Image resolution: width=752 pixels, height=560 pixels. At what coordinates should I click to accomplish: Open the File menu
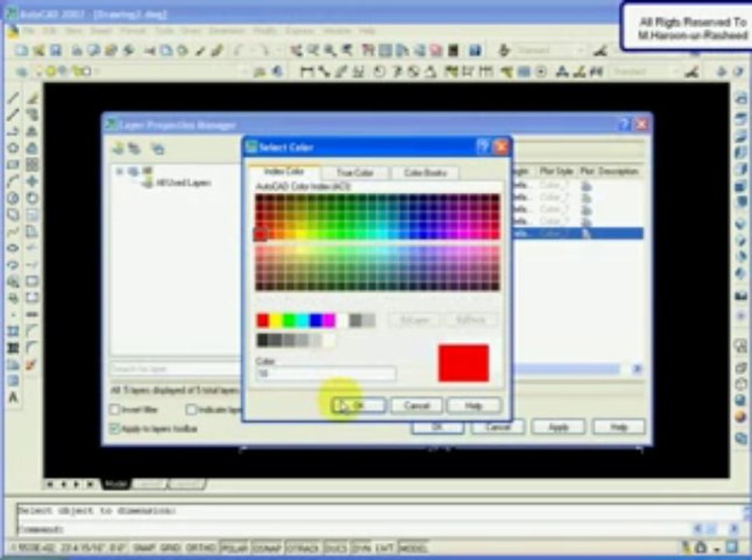[x=28, y=30]
